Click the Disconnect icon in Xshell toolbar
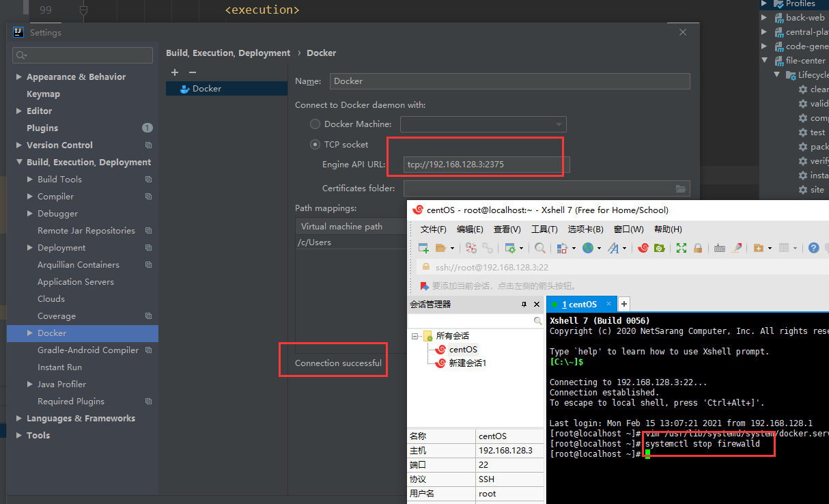Image resolution: width=829 pixels, height=504 pixels. 470,248
